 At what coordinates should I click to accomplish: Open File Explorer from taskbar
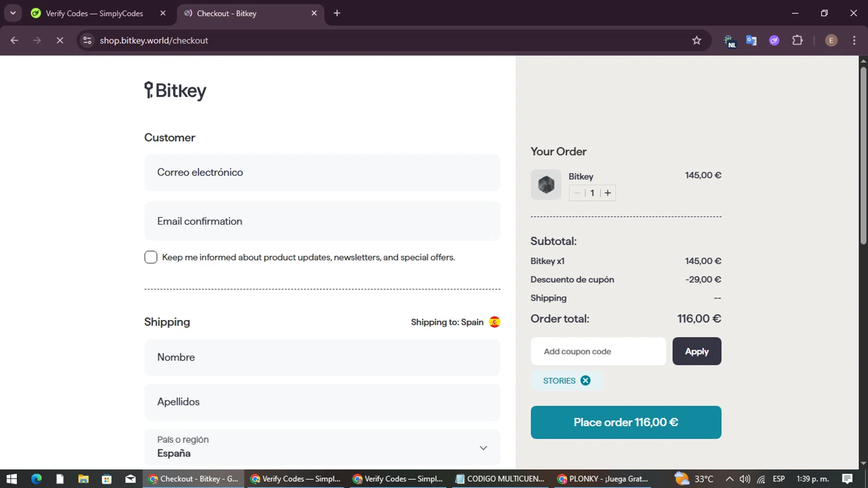[83, 479]
